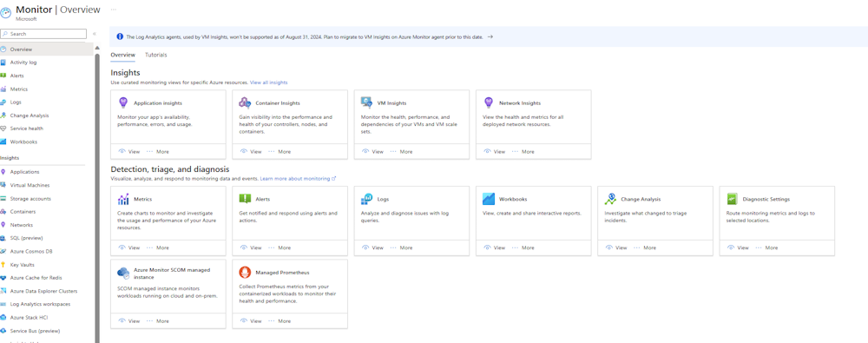Click View on Alerts card

251,247
